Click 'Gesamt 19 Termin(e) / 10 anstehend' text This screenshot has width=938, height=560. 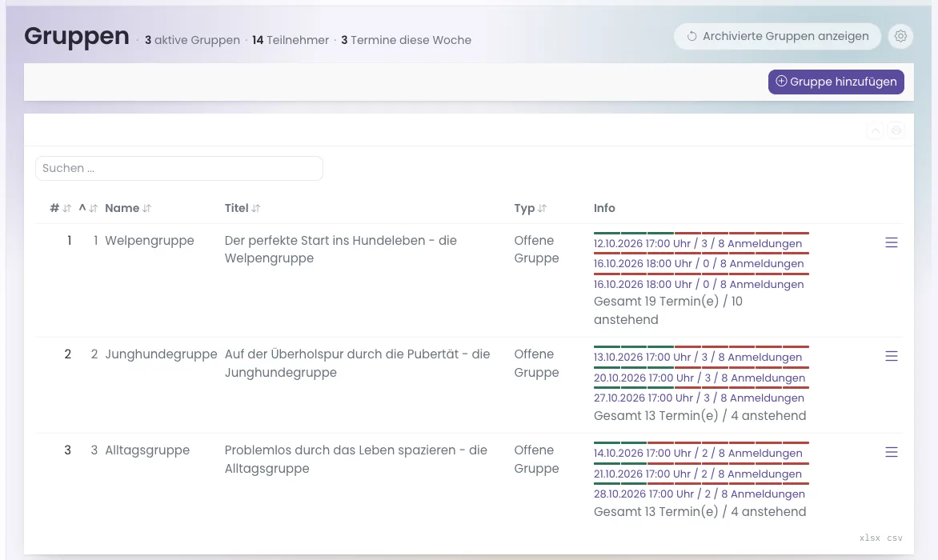tap(668, 310)
